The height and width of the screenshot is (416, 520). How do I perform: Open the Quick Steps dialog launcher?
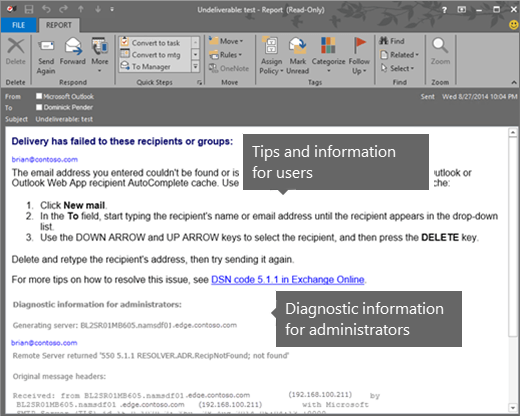199,82
